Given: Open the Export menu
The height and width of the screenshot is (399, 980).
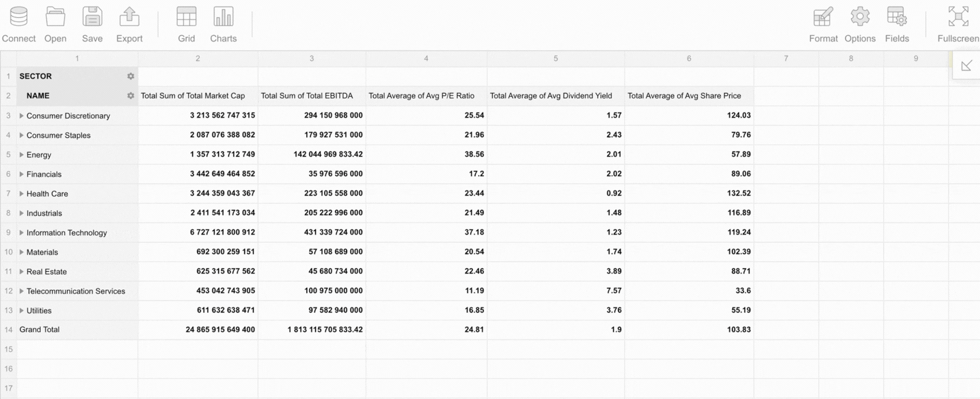Looking at the screenshot, I should (129, 24).
